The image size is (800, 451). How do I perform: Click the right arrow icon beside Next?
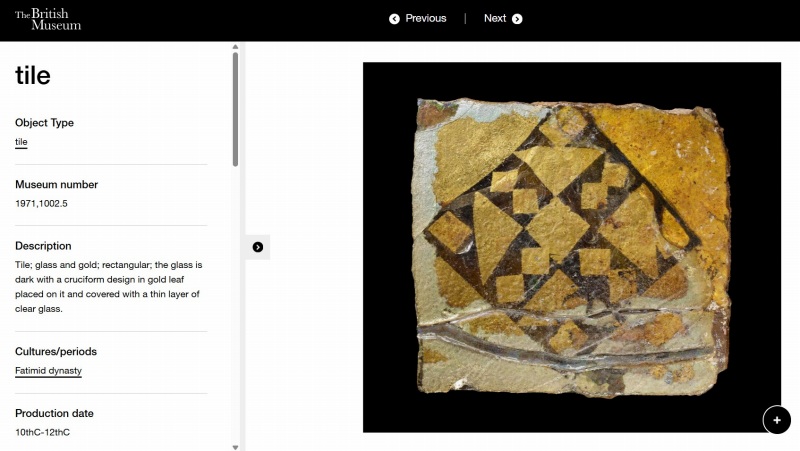click(517, 18)
